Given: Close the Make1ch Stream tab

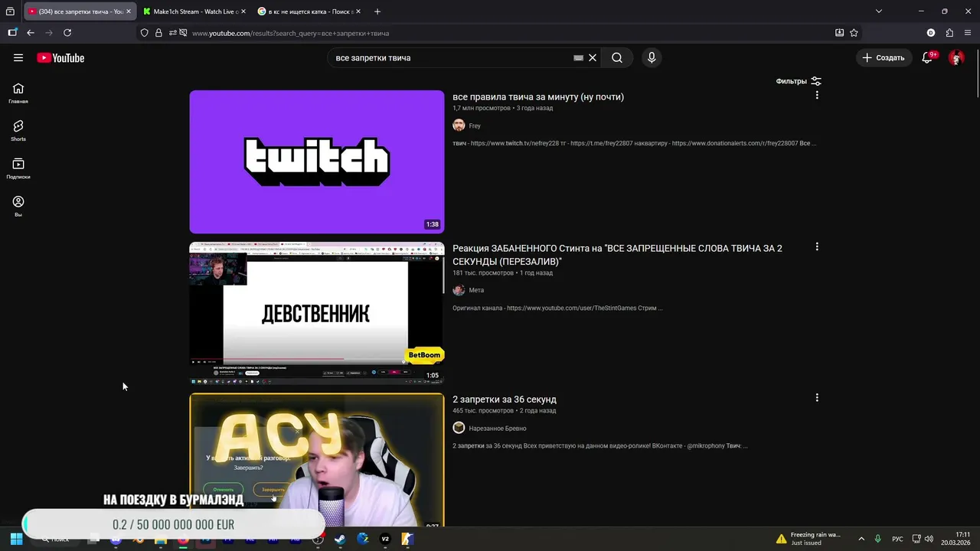Looking at the screenshot, I should tap(243, 11).
